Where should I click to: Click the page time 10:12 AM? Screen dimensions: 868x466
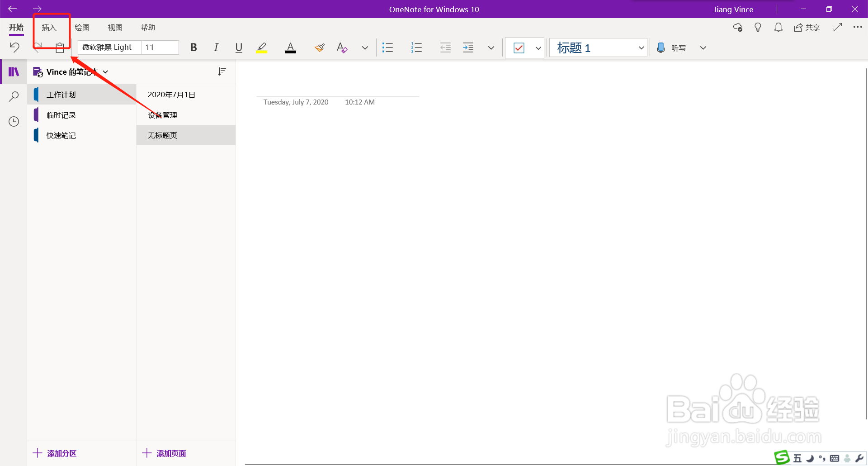point(360,102)
